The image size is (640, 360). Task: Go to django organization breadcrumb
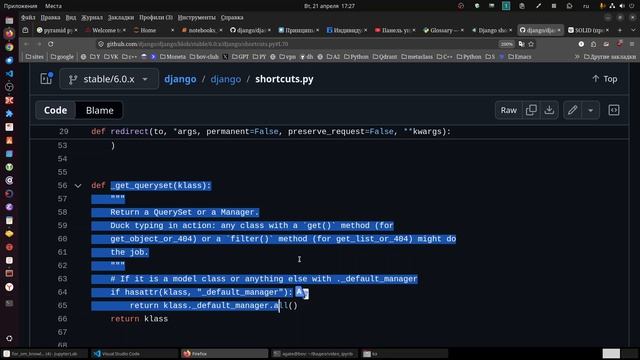(x=180, y=79)
